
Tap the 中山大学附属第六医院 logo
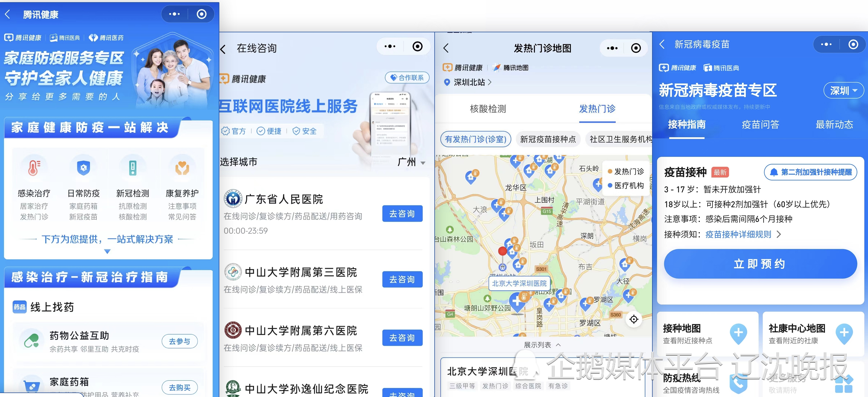pos(233,330)
